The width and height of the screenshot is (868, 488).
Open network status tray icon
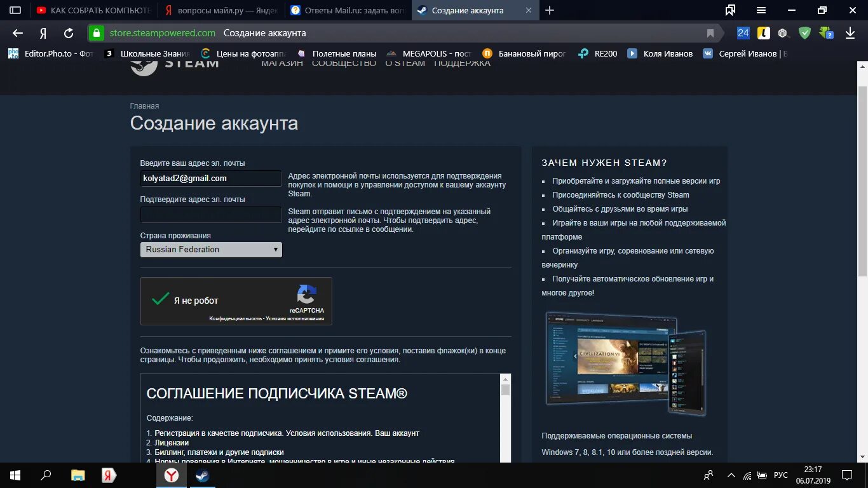747,475
